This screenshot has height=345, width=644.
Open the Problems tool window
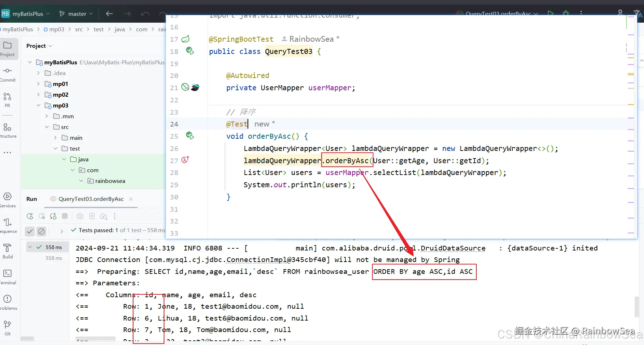(8, 303)
